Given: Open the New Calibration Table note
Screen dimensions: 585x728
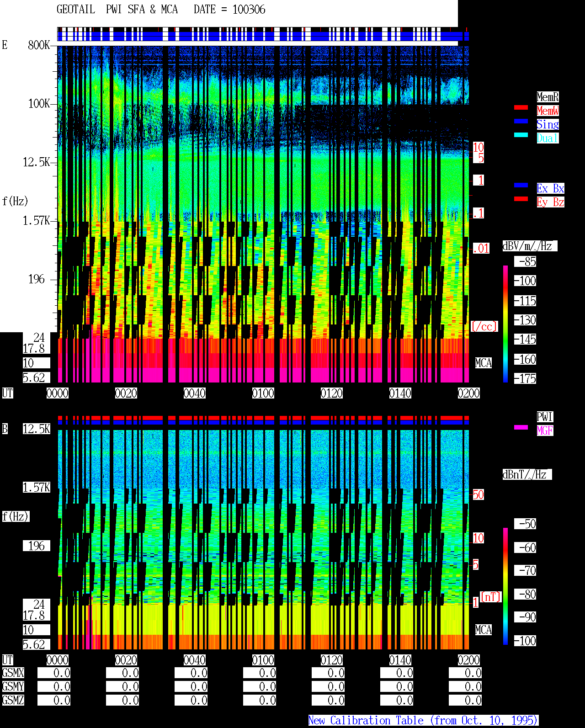Looking at the screenshot, I should coord(423,720).
